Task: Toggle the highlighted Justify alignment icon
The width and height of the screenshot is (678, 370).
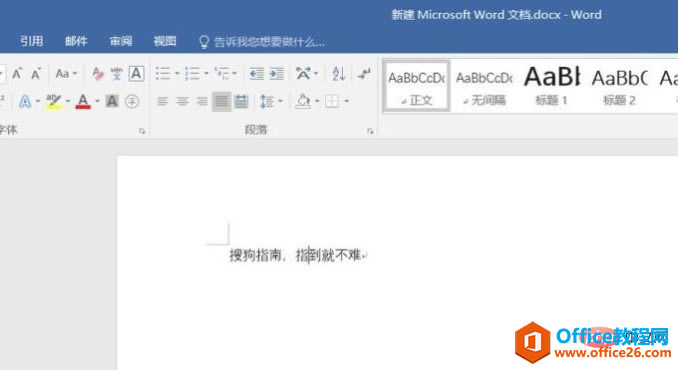Action: 221,102
